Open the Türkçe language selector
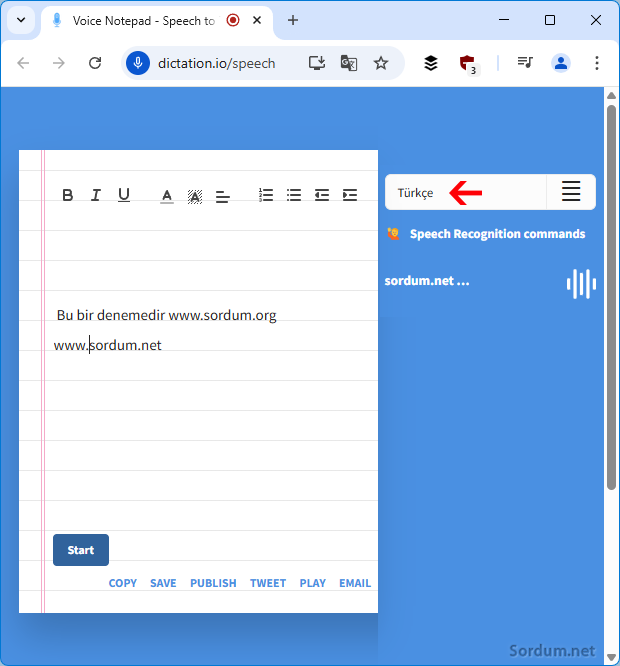Screen dimensions: 620x666 click(465, 192)
